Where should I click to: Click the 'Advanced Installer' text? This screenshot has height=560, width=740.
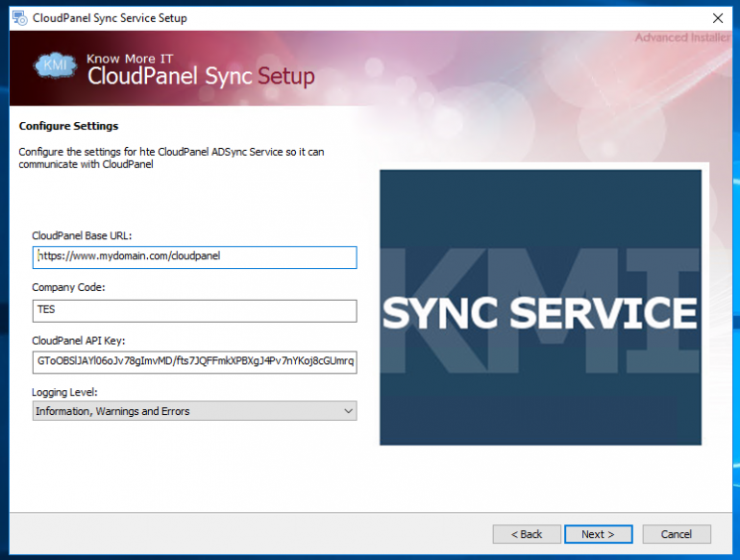[x=682, y=37]
